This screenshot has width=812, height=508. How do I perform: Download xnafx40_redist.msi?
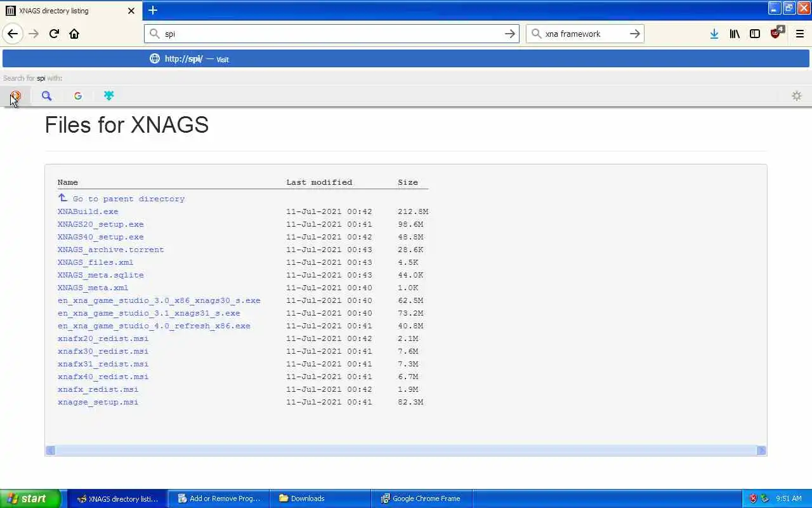coord(103,377)
